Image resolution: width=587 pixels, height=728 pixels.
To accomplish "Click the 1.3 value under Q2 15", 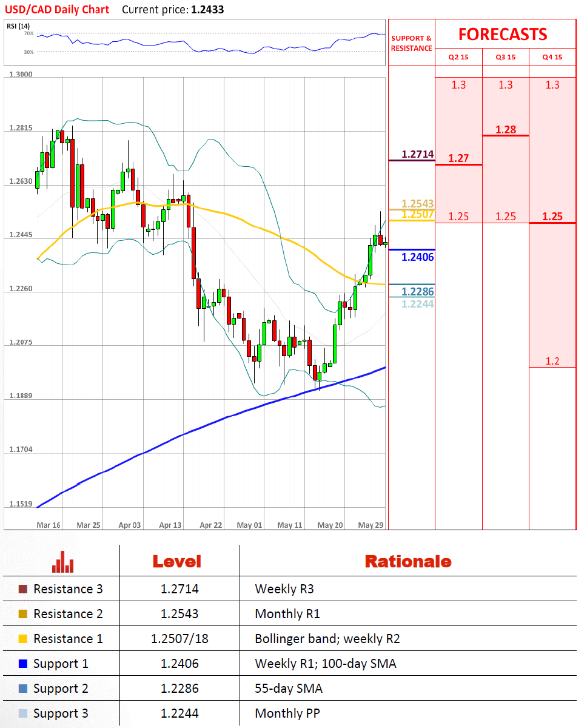I will tap(459, 85).
